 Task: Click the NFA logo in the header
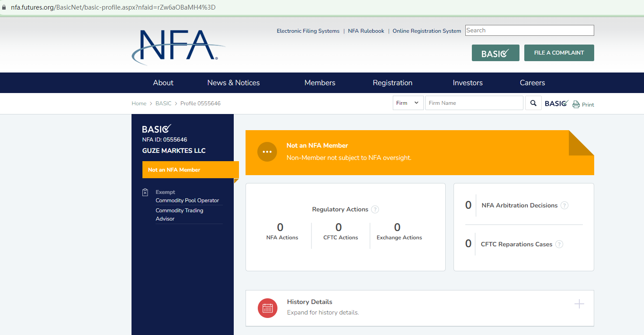[x=178, y=46]
